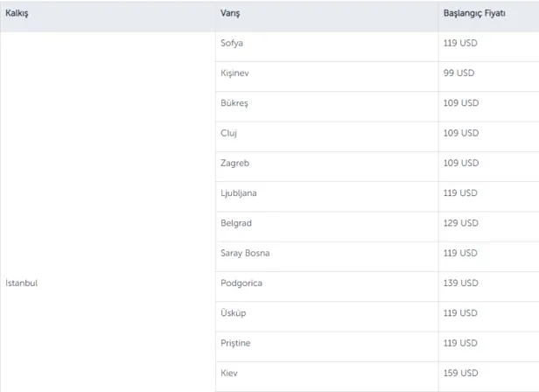
Task: Pick Ljubljana from the destination list
Action: (239, 192)
